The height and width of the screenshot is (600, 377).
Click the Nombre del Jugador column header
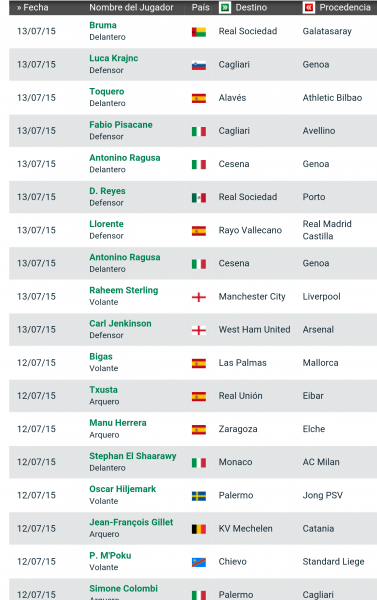[131, 7]
